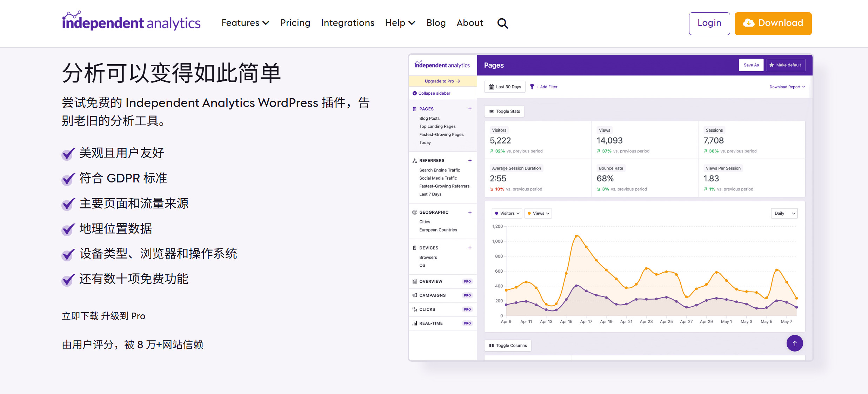The image size is (868, 394).
Task: Click the orange peak point near Apr 16
Action: pos(576,236)
